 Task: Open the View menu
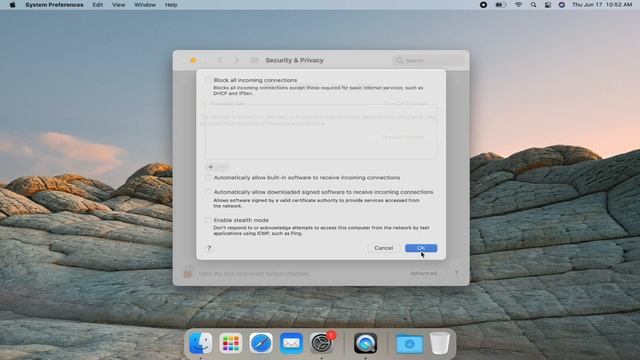tap(118, 5)
